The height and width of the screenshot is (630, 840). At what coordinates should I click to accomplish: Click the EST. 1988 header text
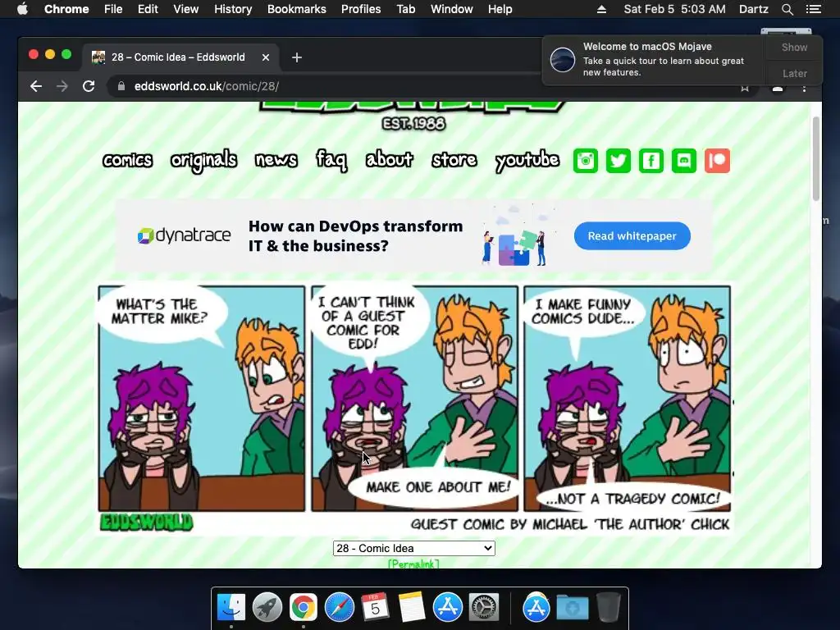coord(413,124)
